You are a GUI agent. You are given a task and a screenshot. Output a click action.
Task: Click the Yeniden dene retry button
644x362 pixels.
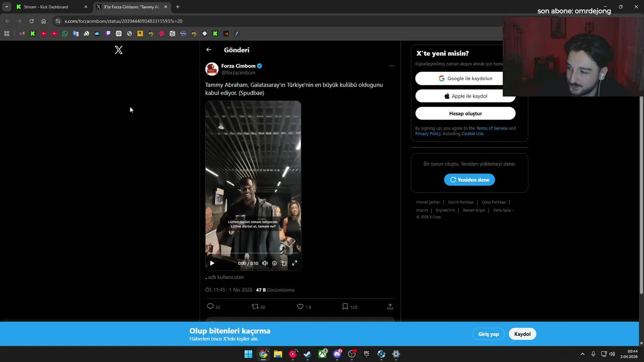pos(469,179)
